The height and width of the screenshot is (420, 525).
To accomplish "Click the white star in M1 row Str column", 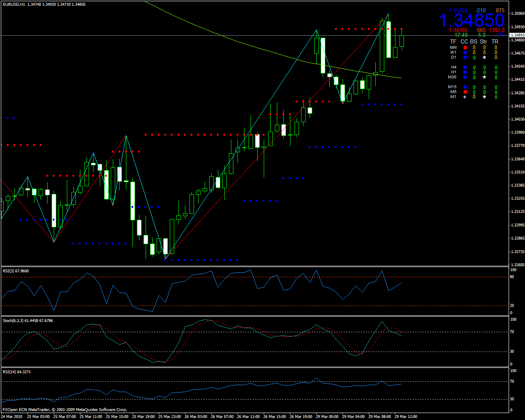I will coord(484,97).
